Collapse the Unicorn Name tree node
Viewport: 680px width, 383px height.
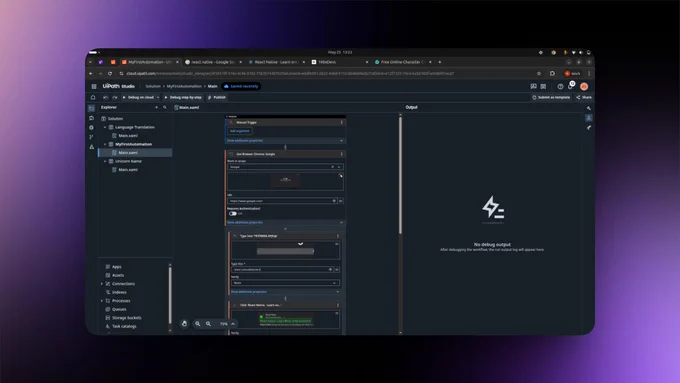pos(105,161)
